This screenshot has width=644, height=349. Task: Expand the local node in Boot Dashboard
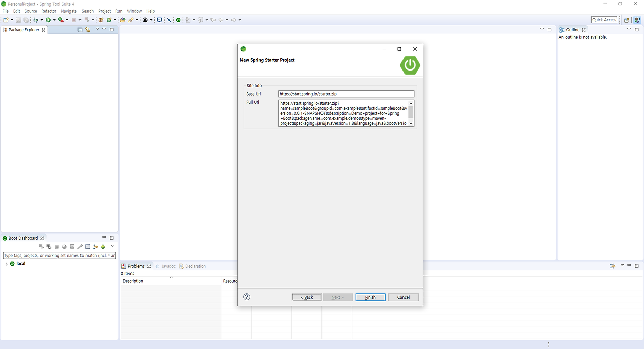pos(6,264)
